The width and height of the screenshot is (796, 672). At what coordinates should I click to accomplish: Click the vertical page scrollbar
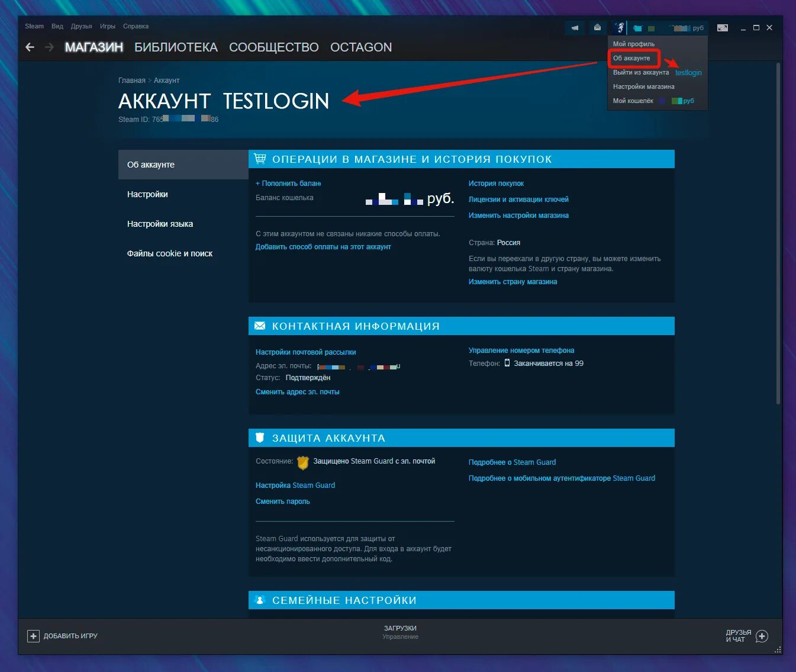(778, 234)
